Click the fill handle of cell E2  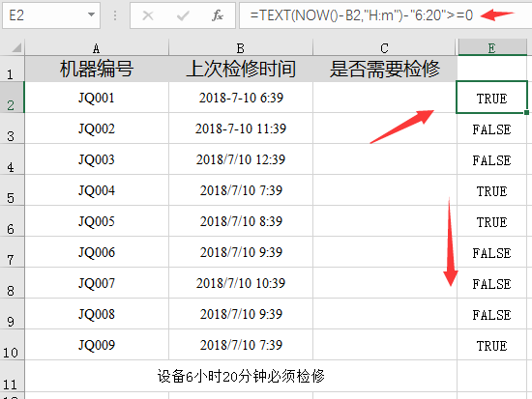(526, 112)
